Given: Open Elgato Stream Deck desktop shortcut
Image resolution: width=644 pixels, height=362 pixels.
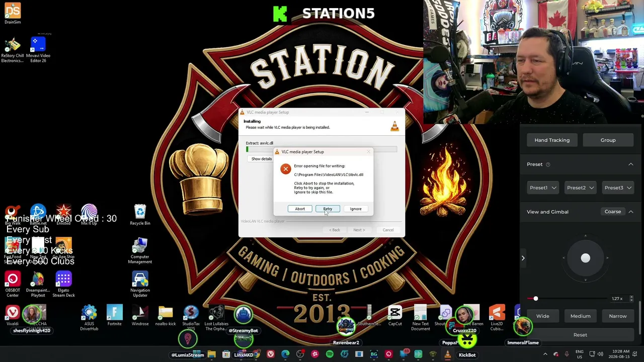Looking at the screenshot, I should tap(63, 285).
